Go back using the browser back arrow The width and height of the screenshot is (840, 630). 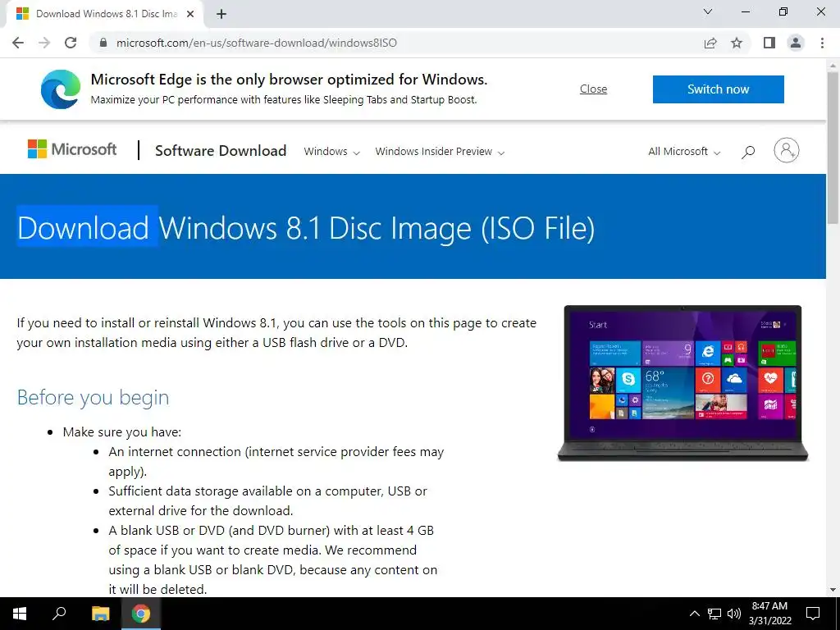point(18,43)
